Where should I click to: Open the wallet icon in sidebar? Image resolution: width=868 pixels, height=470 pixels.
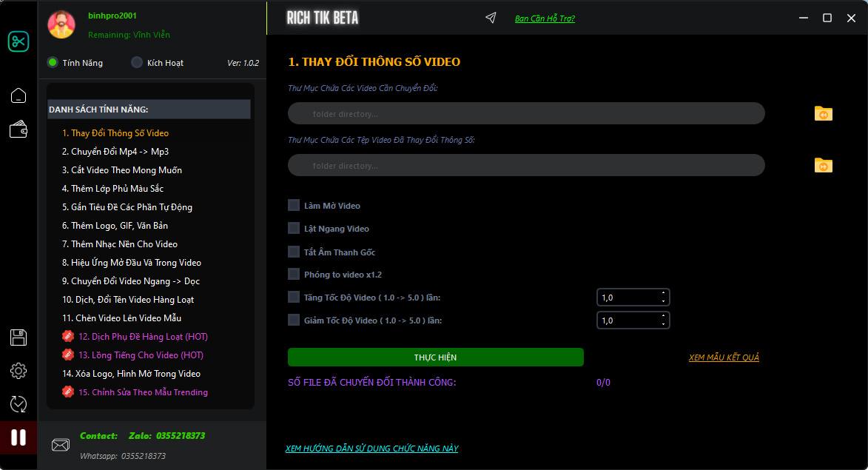click(x=18, y=129)
